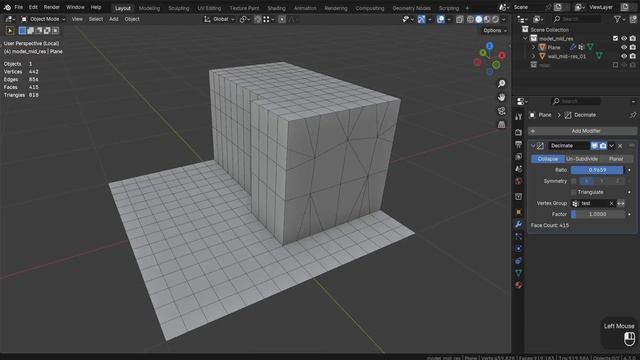The width and height of the screenshot is (640, 360).
Task: Invert the vertex group influence
Action: point(621,203)
